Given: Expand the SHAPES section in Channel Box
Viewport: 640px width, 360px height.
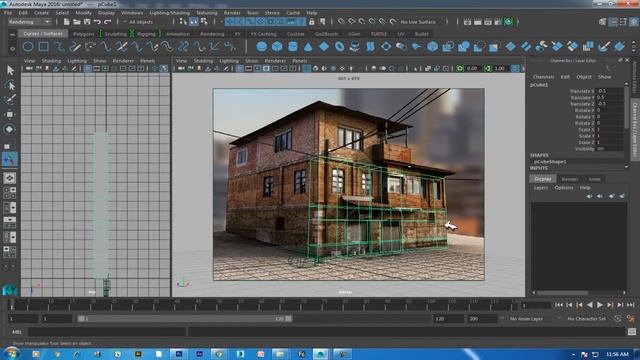Looking at the screenshot, I should click(539, 155).
